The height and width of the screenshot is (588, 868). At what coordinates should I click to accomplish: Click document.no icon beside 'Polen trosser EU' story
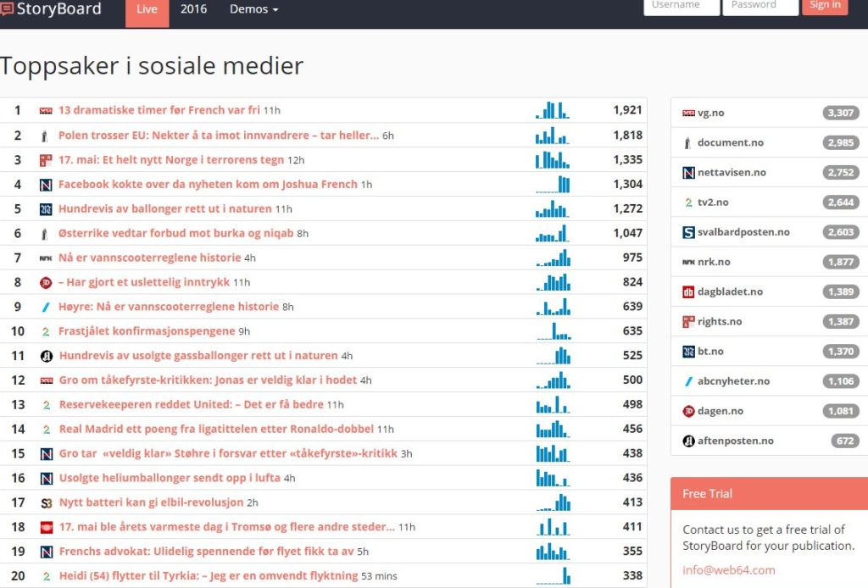pyautogui.click(x=45, y=136)
